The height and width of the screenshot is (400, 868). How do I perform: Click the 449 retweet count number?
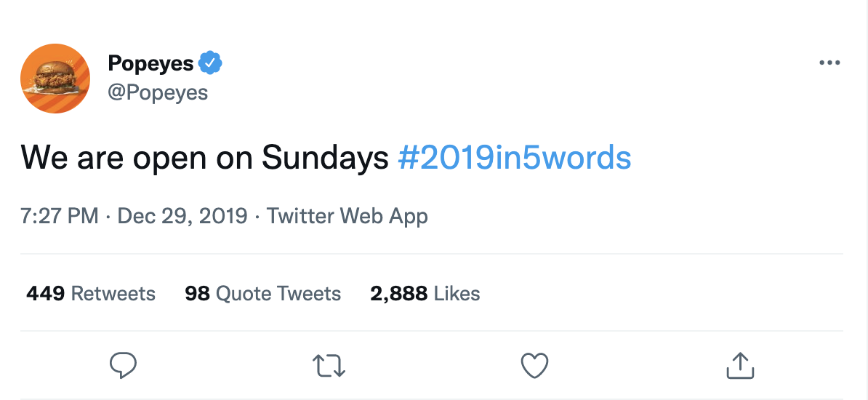pyautogui.click(x=46, y=294)
